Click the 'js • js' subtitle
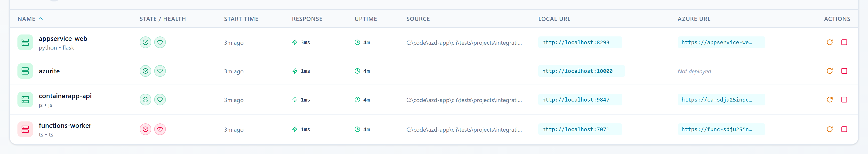The image size is (868, 154). (x=46, y=105)
